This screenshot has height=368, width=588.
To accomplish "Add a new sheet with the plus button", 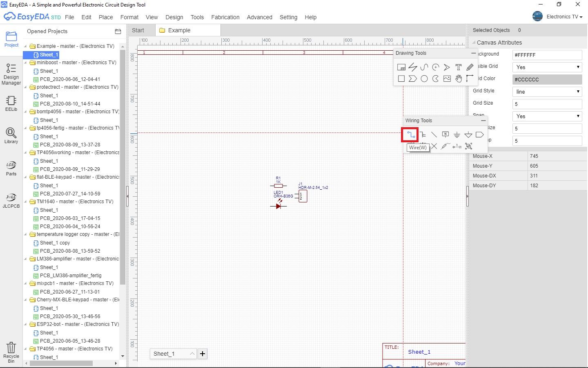I will pyautogui.click(x=203, y=354).
